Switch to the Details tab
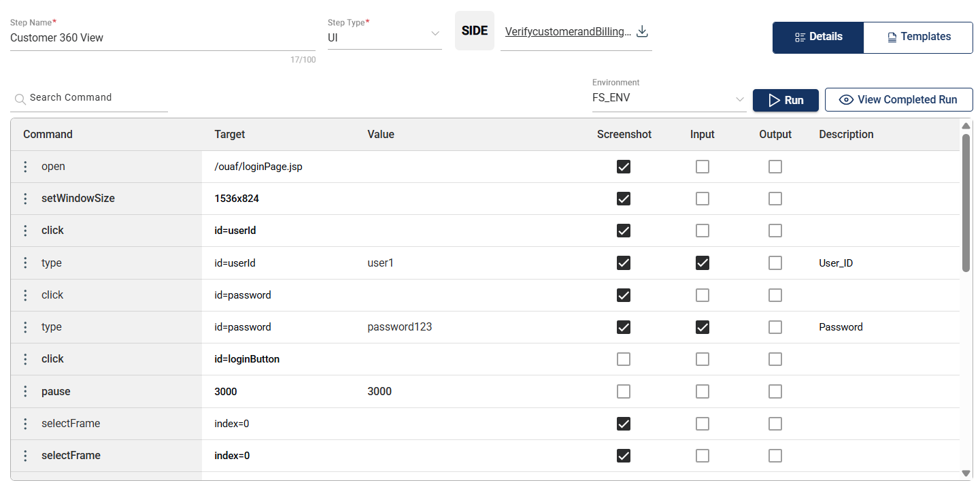 818,37
